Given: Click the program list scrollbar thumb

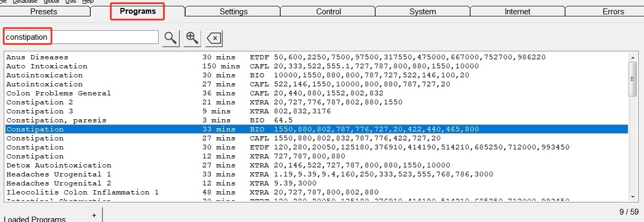Looking at the screenshot, I should pyautogui.click(x=633, y=78).
